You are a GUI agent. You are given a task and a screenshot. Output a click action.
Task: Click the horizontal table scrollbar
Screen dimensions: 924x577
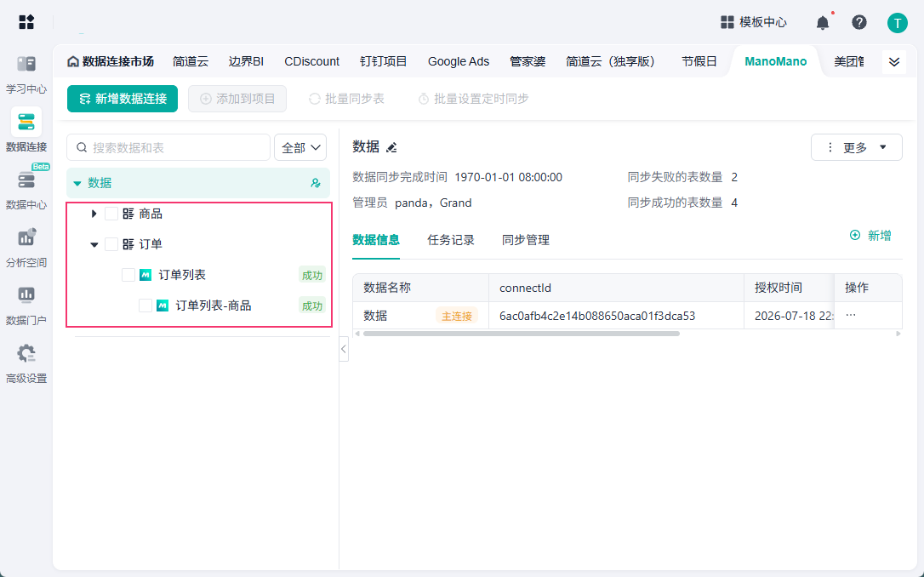coord(521,334)
